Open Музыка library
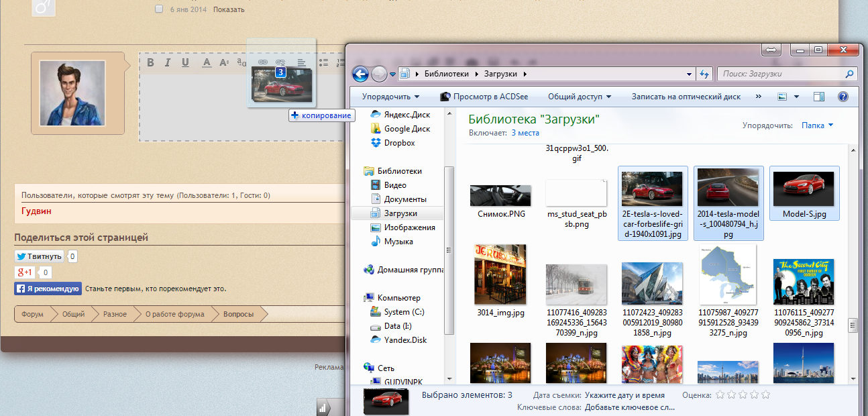This screenshot has height=416, width=868. click(x=392, y=242)
